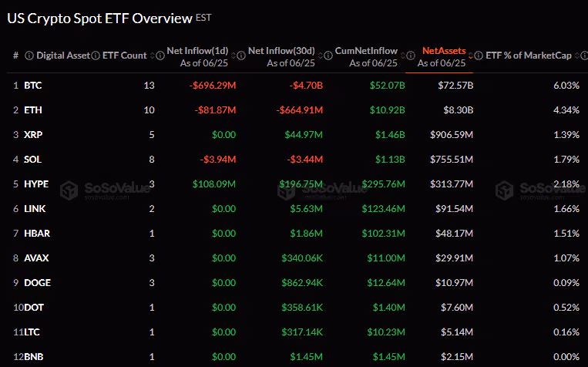The width and height of the screenshot is (588, 367).
Task: Click SOL net assets $755.51M
Action: (452, 160)
